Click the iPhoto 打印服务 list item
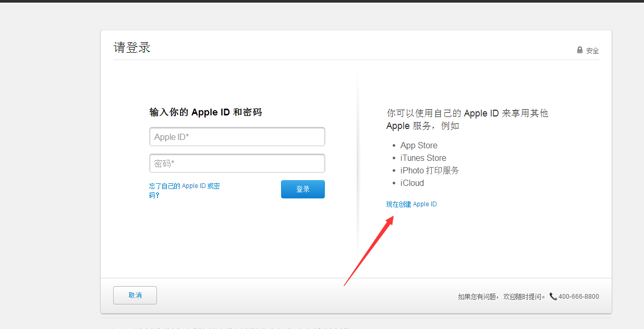The image size is (644, 329). pos(430,170)
